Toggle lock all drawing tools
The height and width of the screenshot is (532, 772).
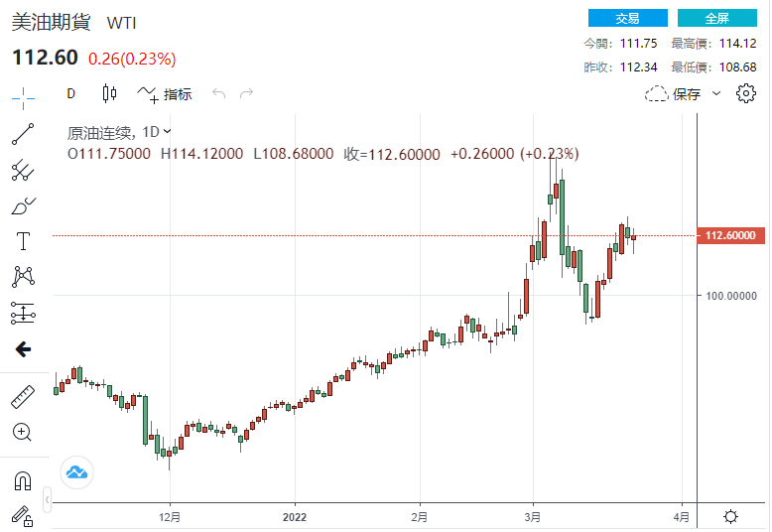pyautogui.click(x=23, y=515)
